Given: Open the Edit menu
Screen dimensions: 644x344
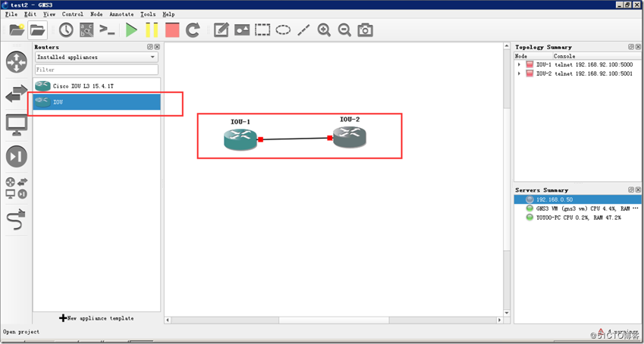Looking at the screenshot, I should point(30,14).
